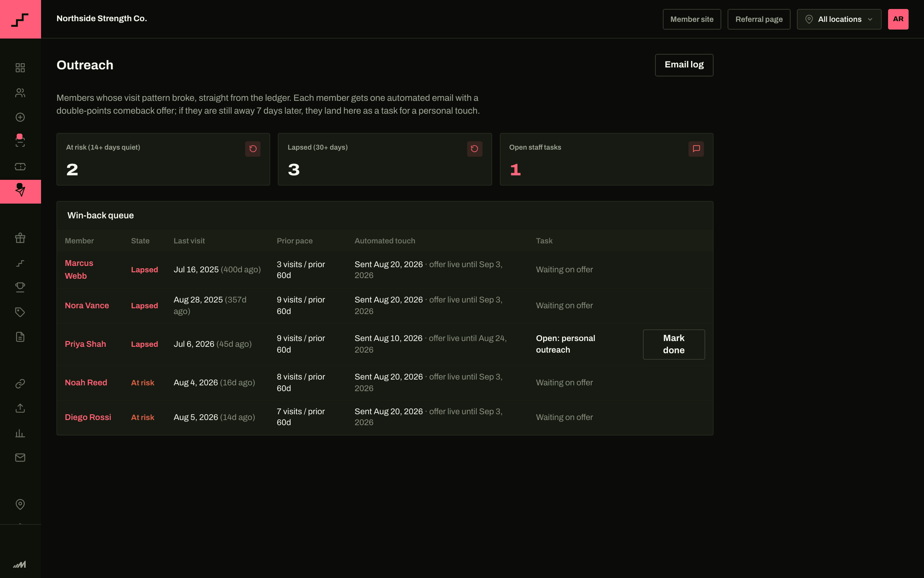Open the members people icon in sidebar

pyautogui.click(x=20, y=92)
